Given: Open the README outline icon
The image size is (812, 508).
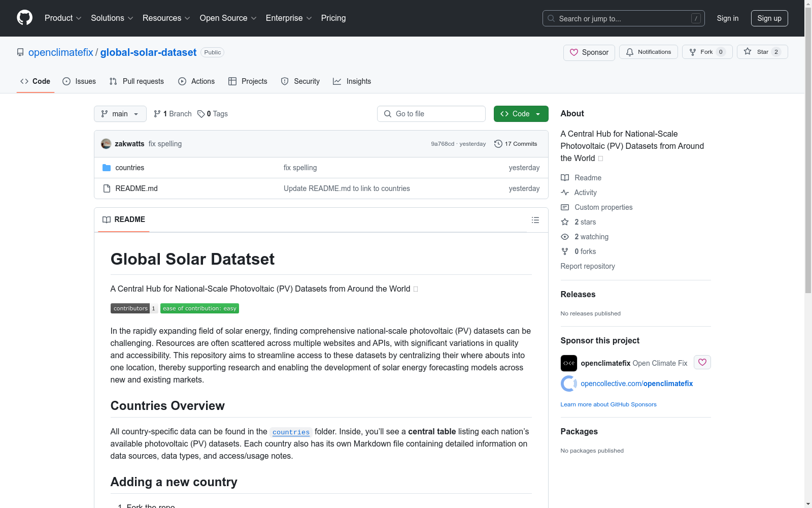Looking at the screenshot, I should click(535, 220).
